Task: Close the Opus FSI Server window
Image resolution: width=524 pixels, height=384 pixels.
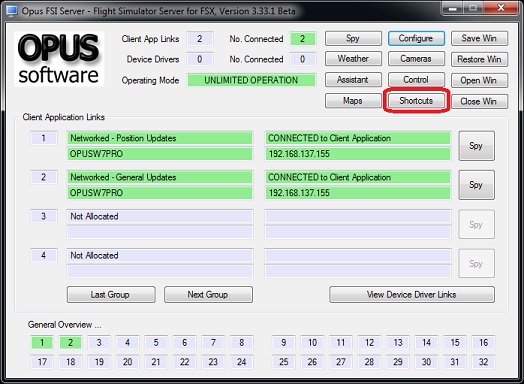Action: 501,8
